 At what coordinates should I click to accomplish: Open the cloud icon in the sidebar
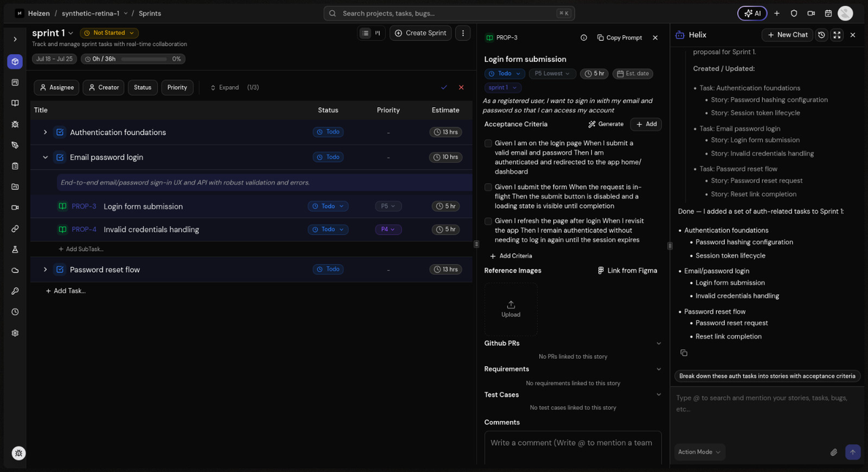pyautogui.click(x=15, y=271)
